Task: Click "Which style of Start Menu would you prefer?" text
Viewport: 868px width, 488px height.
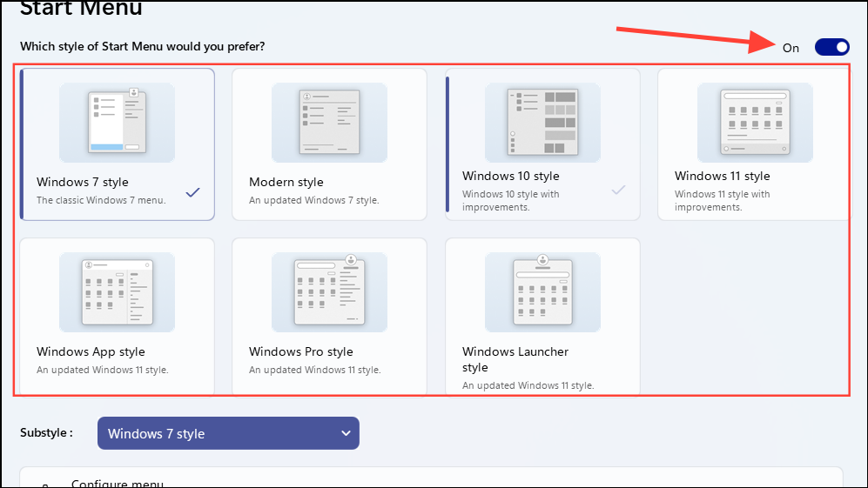Action: pos(142,46)
